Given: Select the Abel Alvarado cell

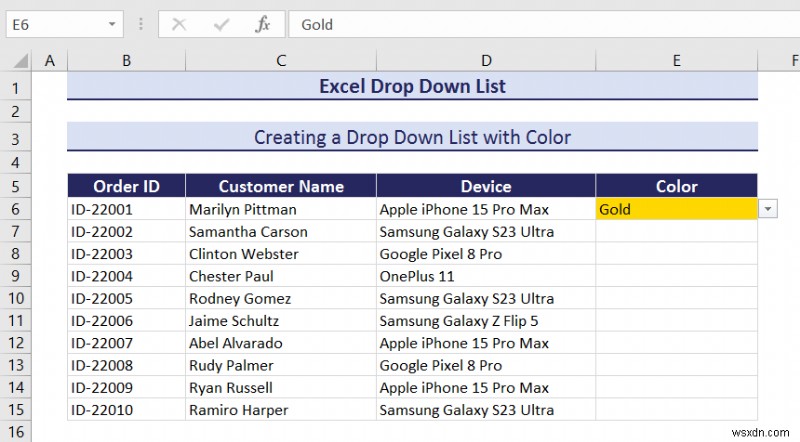Looking at the screenshot, I should click(x=281, y=343).
